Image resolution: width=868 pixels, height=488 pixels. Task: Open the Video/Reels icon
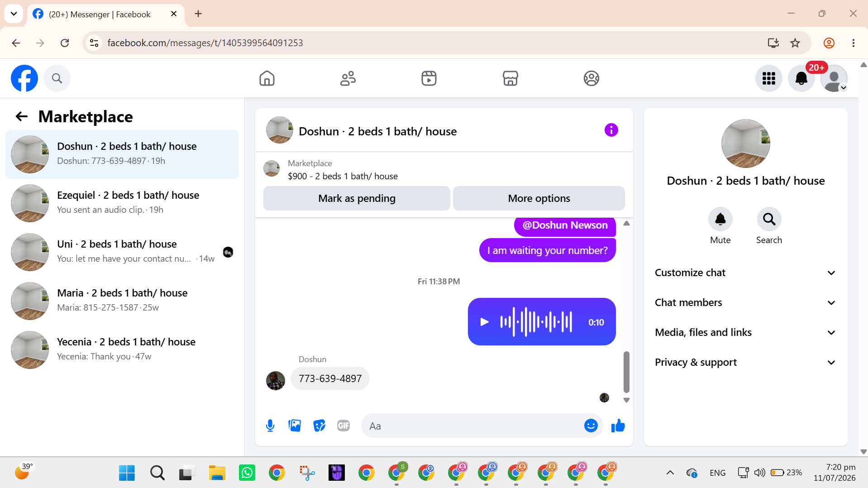[429, 78]
